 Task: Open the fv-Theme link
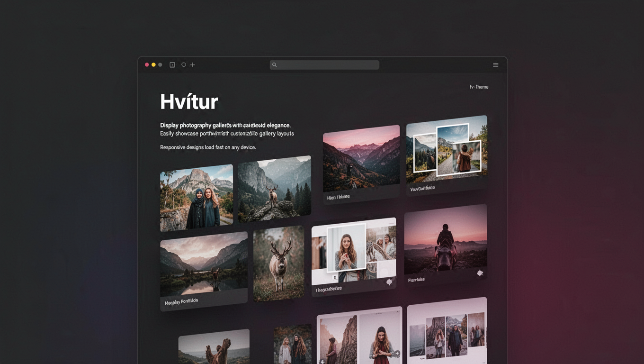click(x=479, y=87)
